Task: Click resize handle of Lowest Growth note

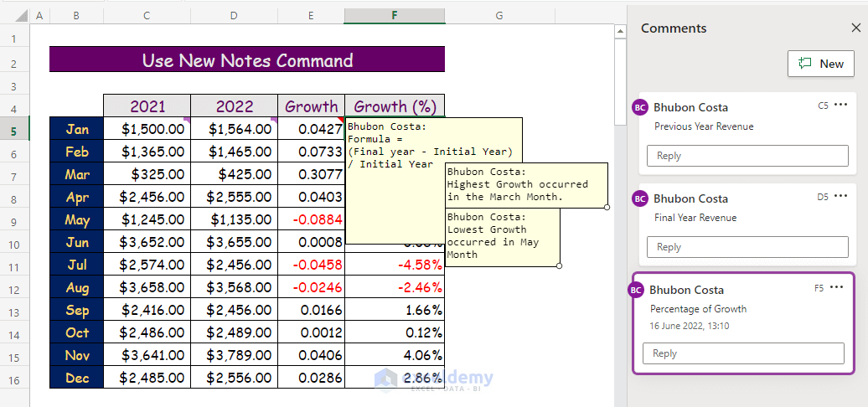Action: (559, 266)
